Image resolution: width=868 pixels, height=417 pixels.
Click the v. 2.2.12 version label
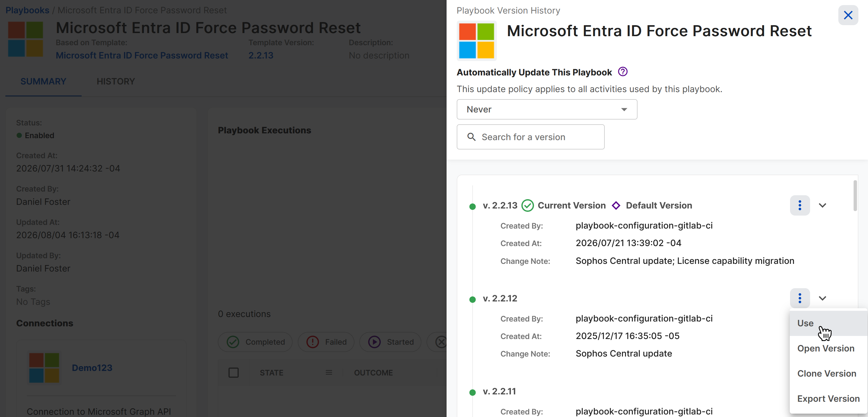(x=500, y=298)
